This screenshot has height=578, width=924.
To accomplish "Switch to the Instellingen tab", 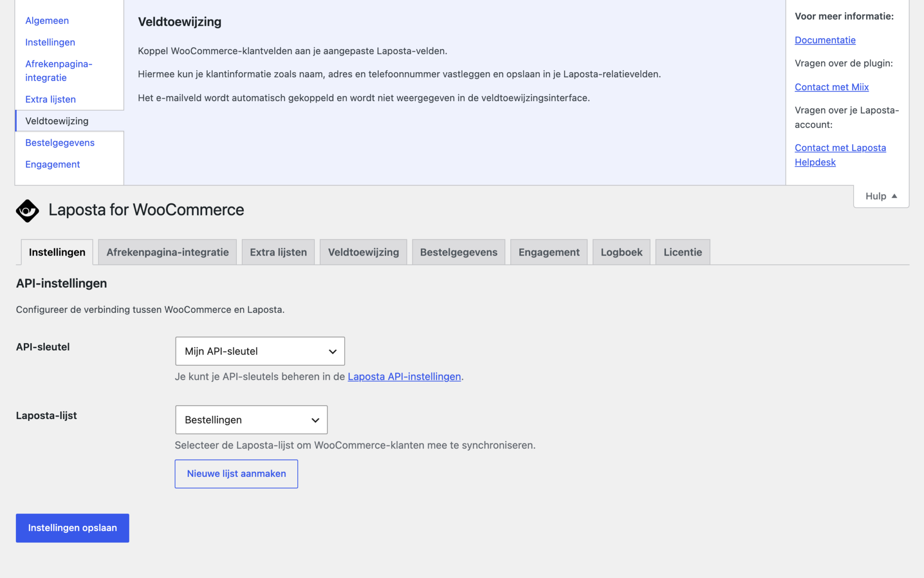I will coord(57,252).
